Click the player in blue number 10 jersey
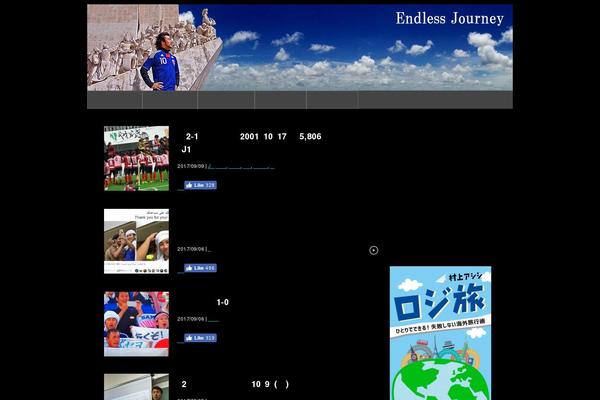 163,62
